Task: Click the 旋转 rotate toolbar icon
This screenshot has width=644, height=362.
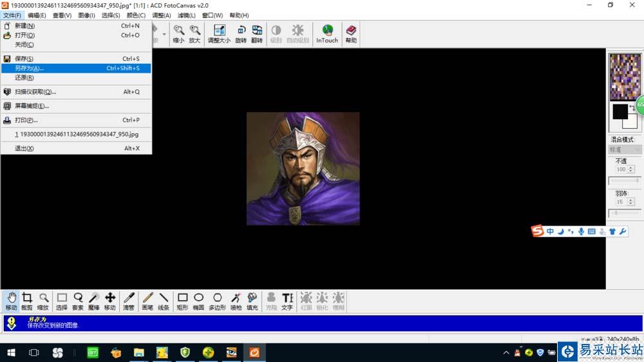Action: click(x=241, y=33)
